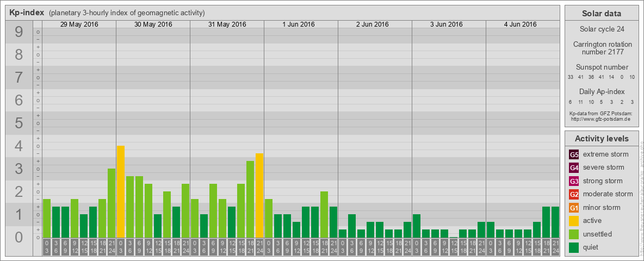Click the sunspot value 14
Screen dimensions: 644x261
[x=612, y=77]
